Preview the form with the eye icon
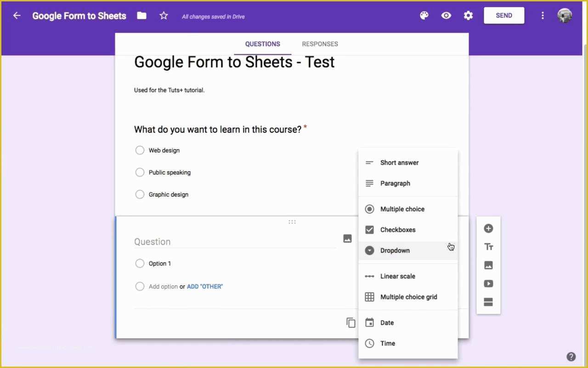This screenshot has height=368, width=588. 446,16
